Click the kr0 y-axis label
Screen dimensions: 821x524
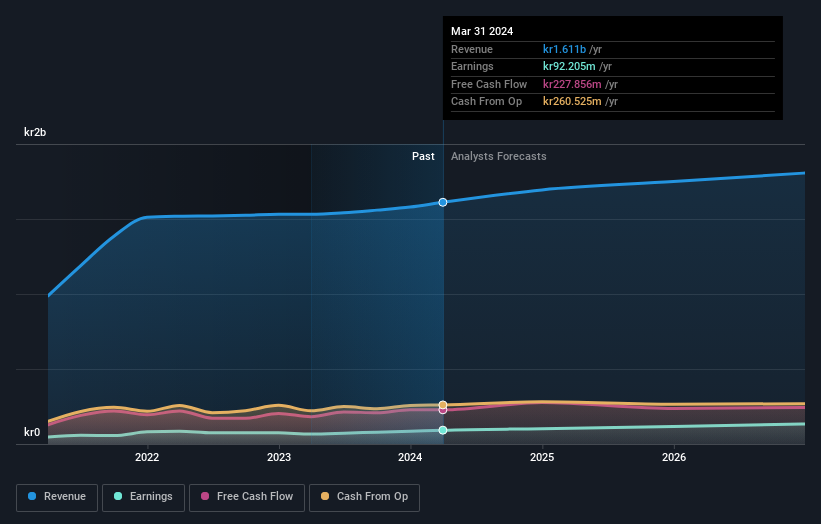click(x=32, y=432)
